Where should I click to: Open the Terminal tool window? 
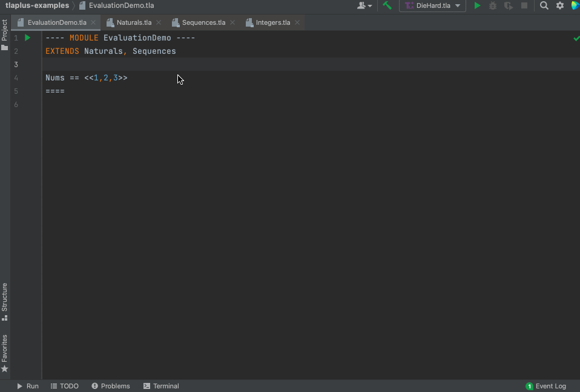coord(161,386)
